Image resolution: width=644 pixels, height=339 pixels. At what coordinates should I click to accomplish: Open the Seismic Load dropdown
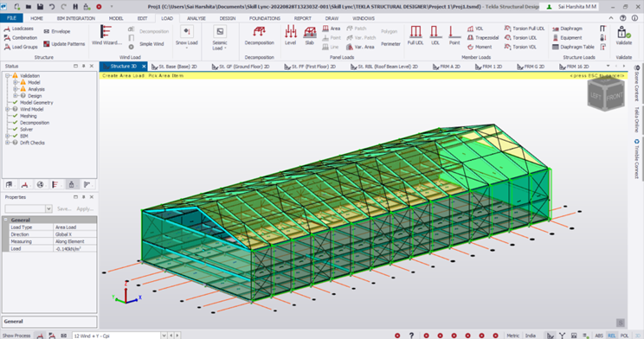(x=220, y=37)
